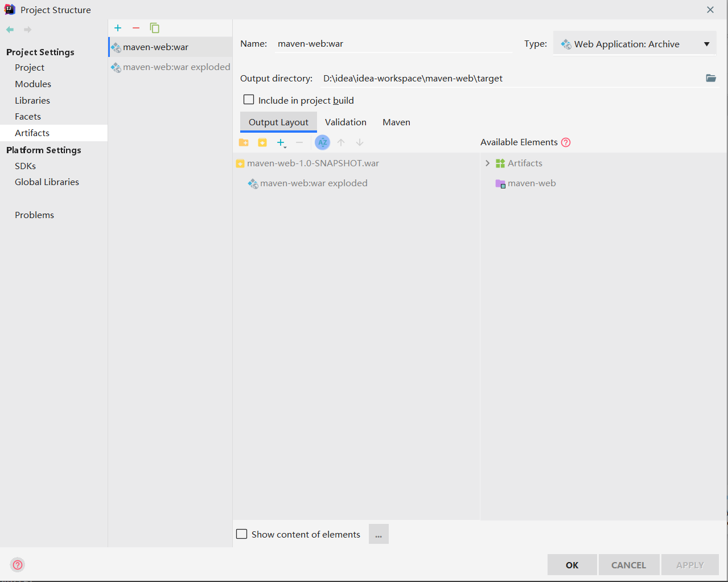Click the Create Directory folder icon
The height and width of the screenshot is (582, 728).
click(x=244, y=142)
